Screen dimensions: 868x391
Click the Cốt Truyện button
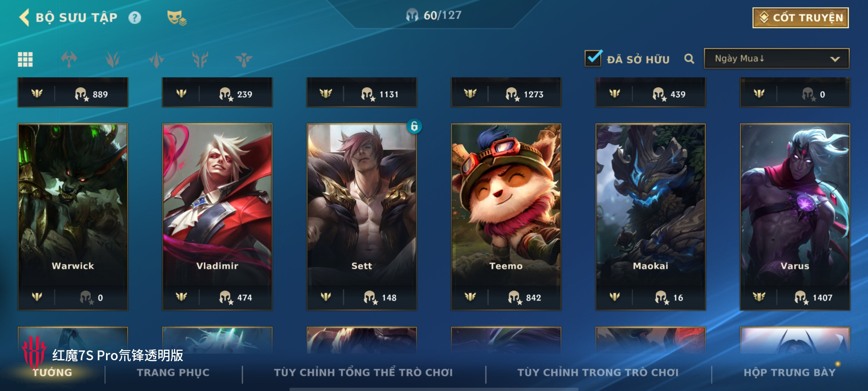[x=801, y=18]
